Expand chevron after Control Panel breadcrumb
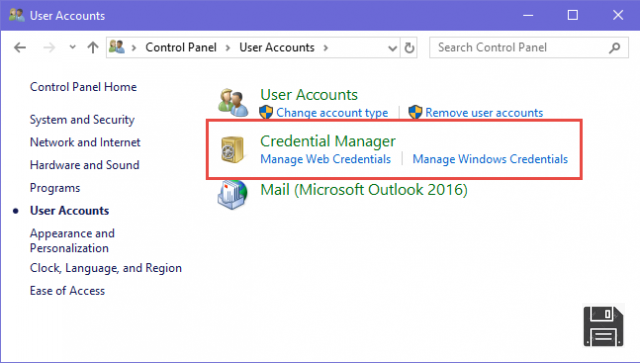Viewport: 640px width, 363px height. click(x=228, y=48)
